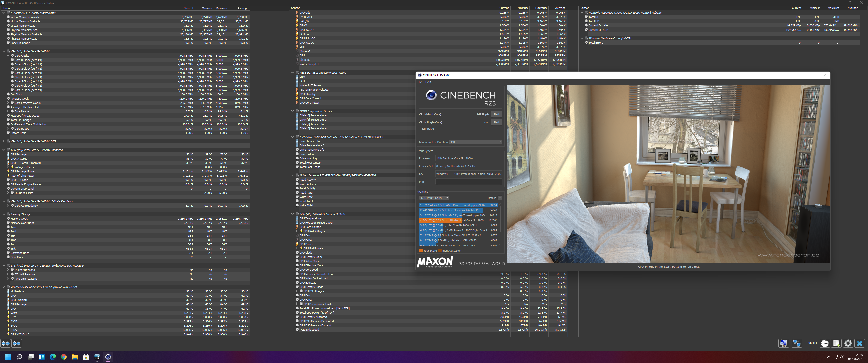This screenshot has height=363, width=868.
Task: Open the Minimum Test Duration dropdown
Action: tap(476, 142)
